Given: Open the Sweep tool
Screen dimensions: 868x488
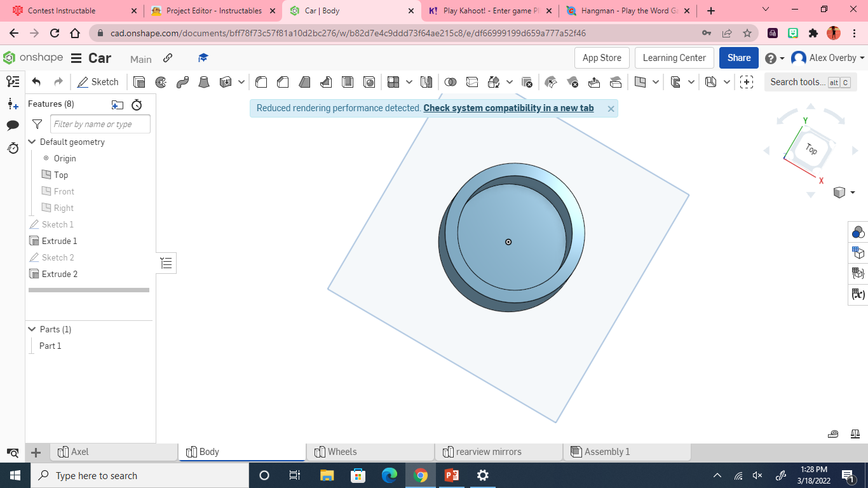Looking at the screenshot, I should [182, 82].
